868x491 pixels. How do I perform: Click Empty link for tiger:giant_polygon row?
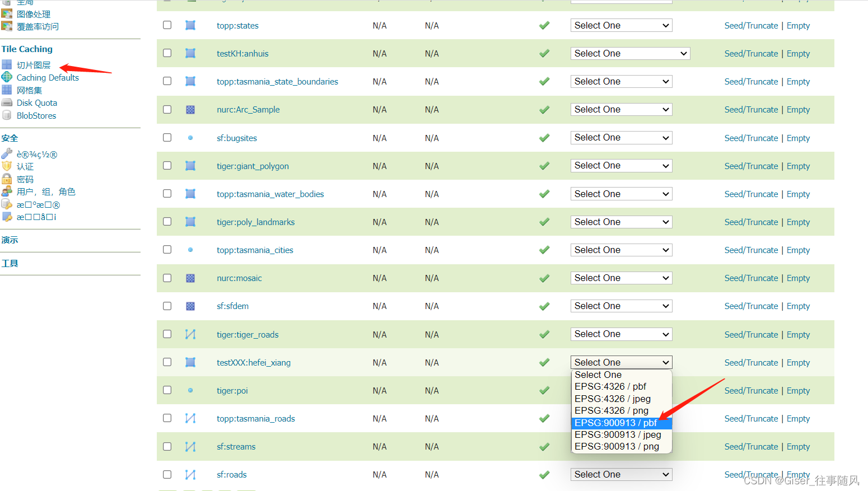[798, 166]
